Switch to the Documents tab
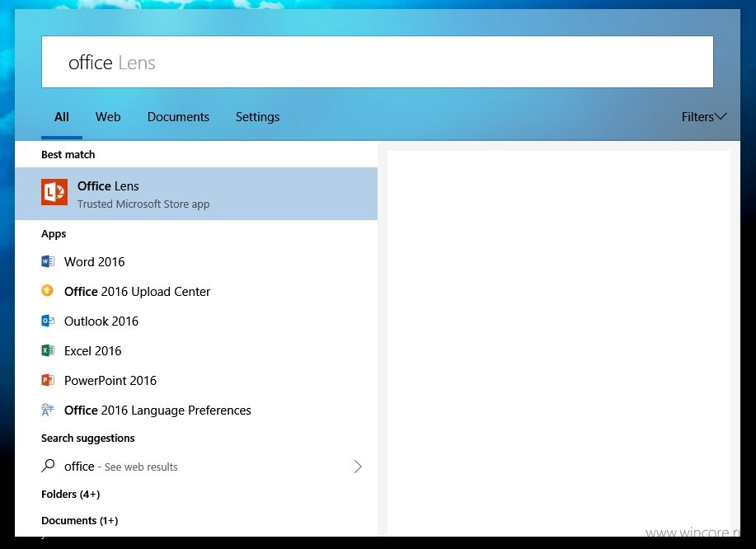 pos(178,117)
